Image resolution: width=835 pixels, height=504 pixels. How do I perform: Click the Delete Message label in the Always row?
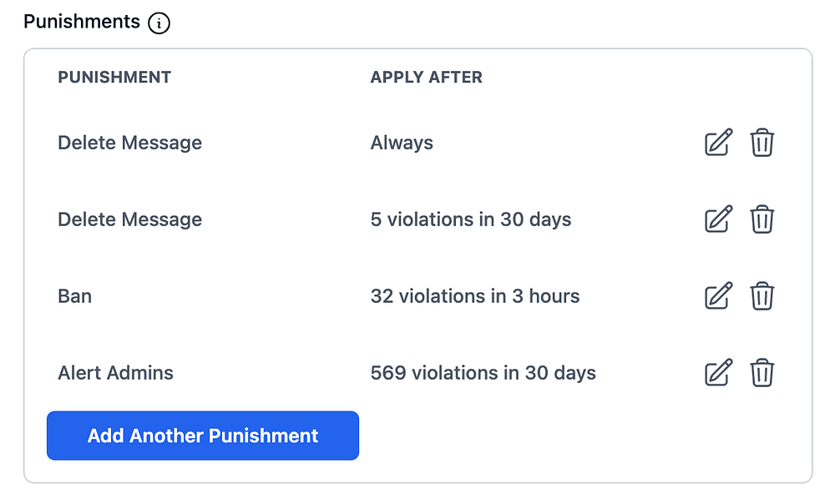[129, 143]
